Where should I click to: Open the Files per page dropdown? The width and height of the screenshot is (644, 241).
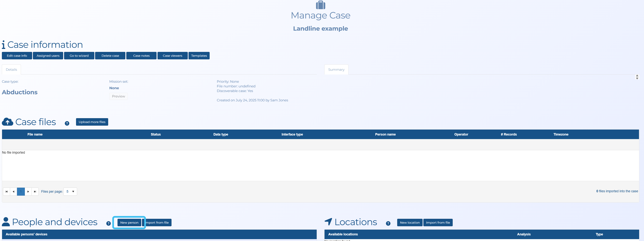click(70, 192)
